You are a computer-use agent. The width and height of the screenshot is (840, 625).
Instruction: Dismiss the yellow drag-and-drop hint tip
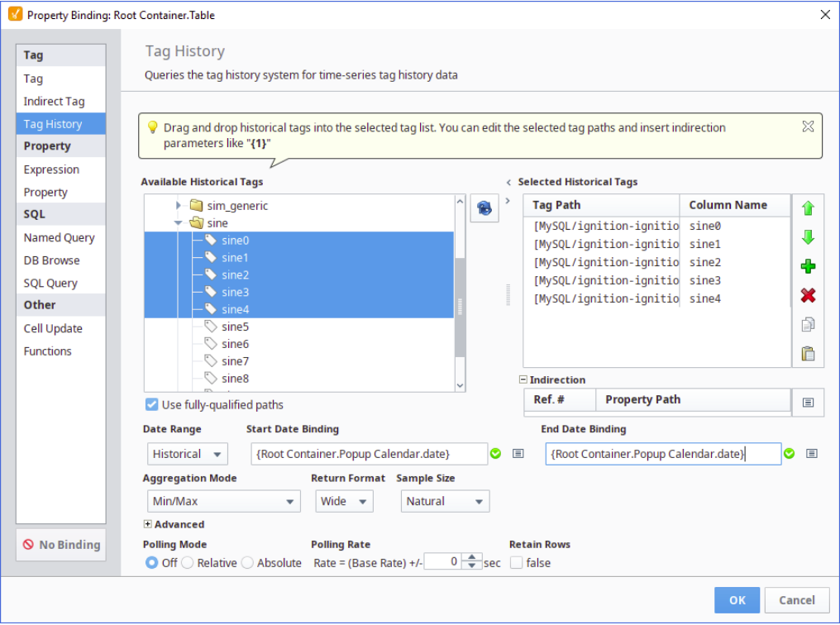808,126
